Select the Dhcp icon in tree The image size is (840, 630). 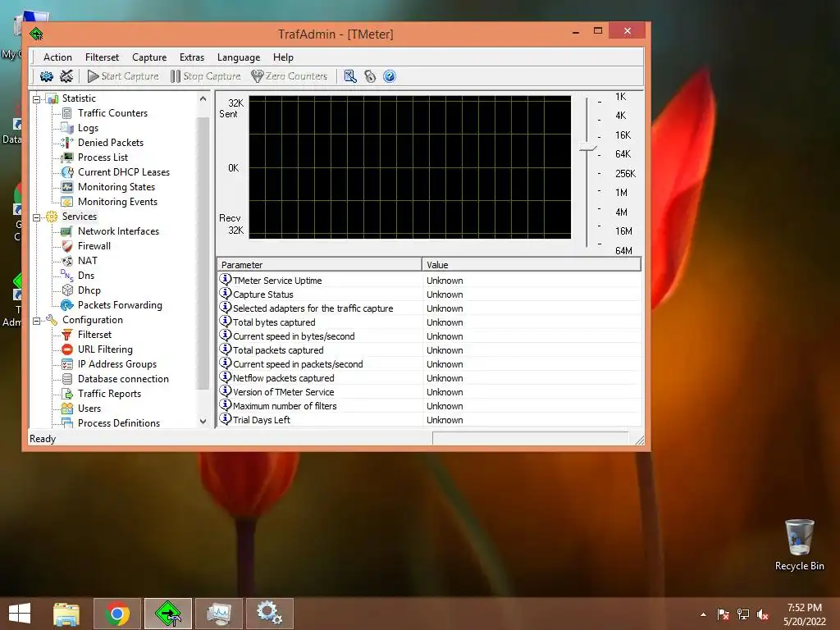pyautogui.click(x=67, y=290)
